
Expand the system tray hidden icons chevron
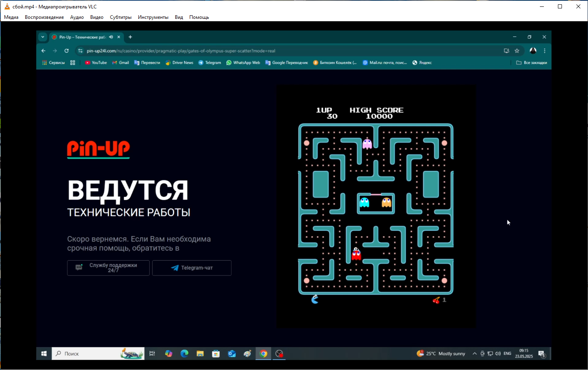474,354
